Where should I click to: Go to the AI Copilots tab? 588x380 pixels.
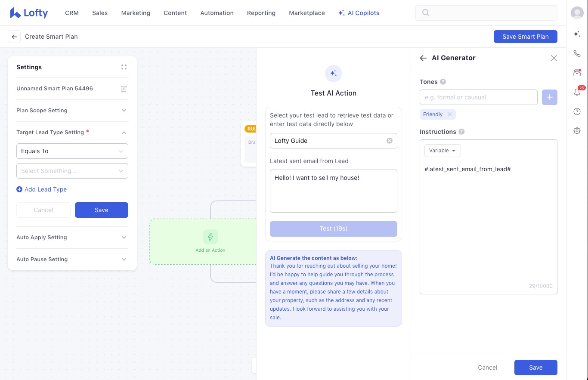(x=359, y=13)
